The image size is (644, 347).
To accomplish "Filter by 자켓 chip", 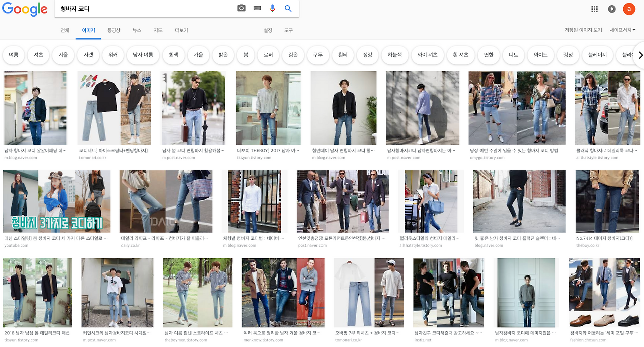I will pos(88,55).
